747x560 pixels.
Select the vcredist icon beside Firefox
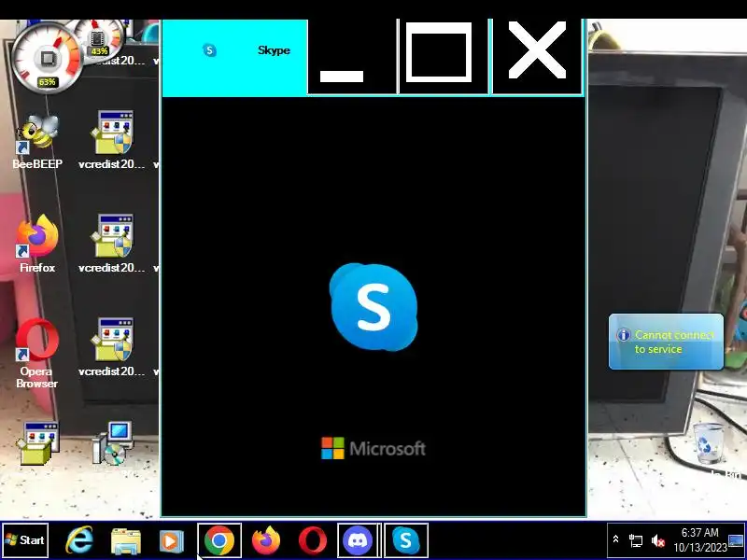click(113, 244)
